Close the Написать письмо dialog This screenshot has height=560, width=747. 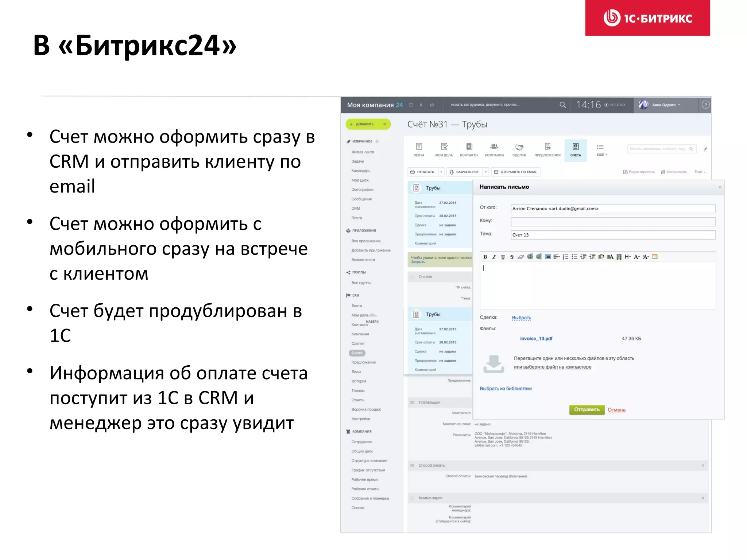click(x=720, y=187)
